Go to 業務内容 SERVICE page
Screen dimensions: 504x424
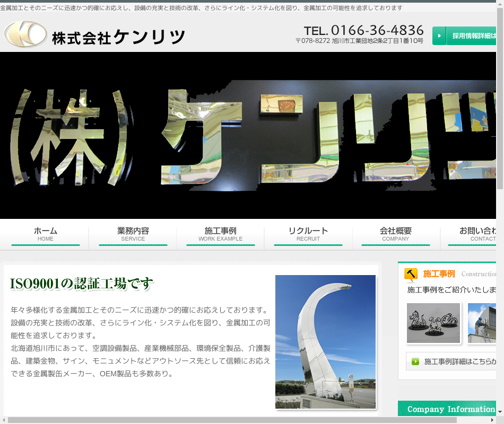pos(133,234)
